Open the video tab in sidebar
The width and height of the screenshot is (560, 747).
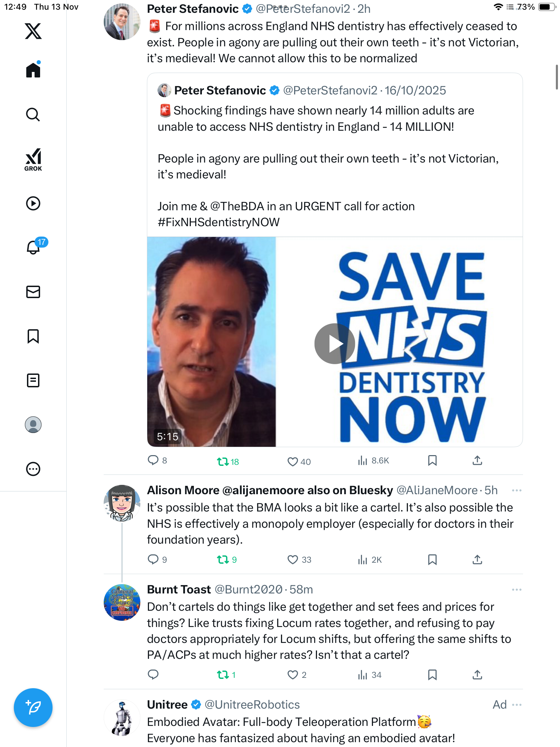pyautogui.click(x=33, y=203)
